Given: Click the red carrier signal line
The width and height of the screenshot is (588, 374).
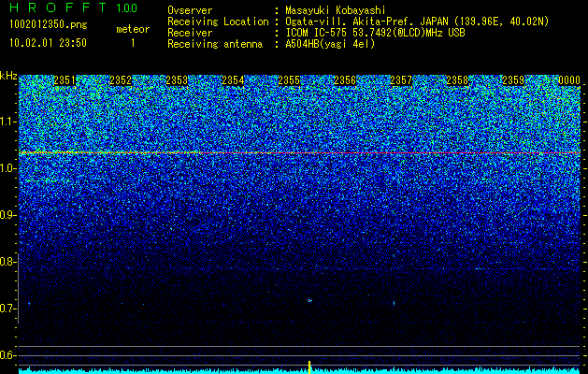Looking at the screenshot, I should (x=299, y=152).
